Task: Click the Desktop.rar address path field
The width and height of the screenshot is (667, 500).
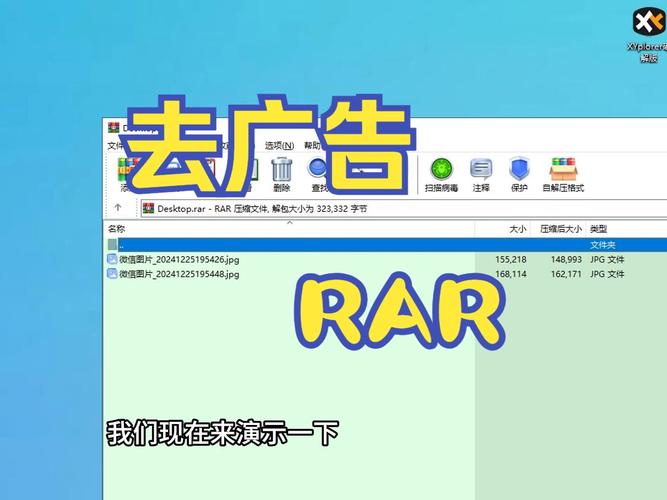Action: click(300, 208)
